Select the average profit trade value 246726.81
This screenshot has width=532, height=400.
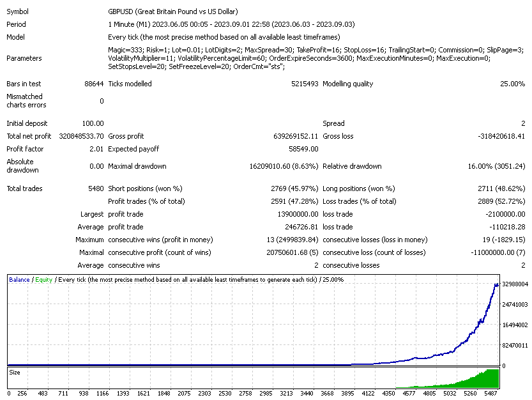[301, 227]
